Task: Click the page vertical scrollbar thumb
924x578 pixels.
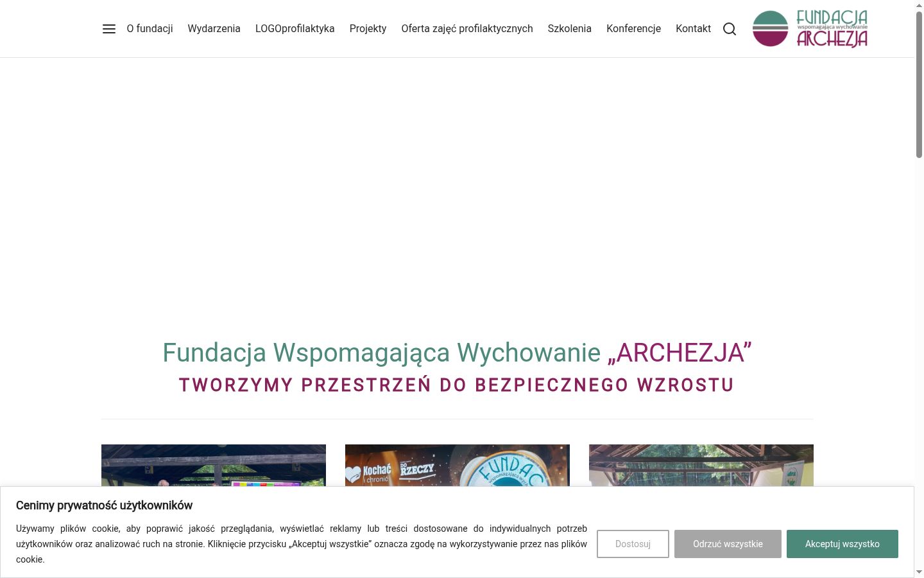Action: (x=919, y=83)
